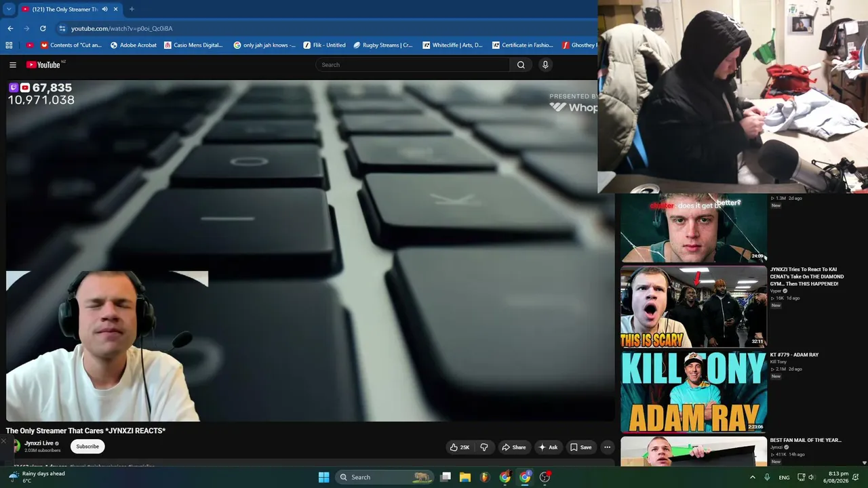The width and height of the screenshot is (868, 488).
Task: Show hidden system tray icons
Action: pos(752,477)
